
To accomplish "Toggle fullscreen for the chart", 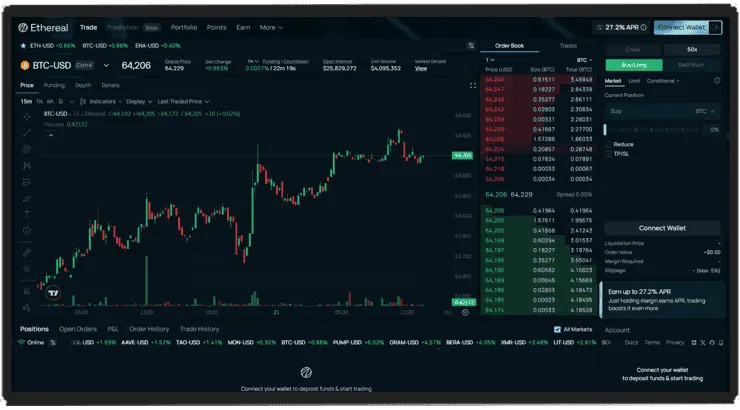I will click(x=472, y=85).
